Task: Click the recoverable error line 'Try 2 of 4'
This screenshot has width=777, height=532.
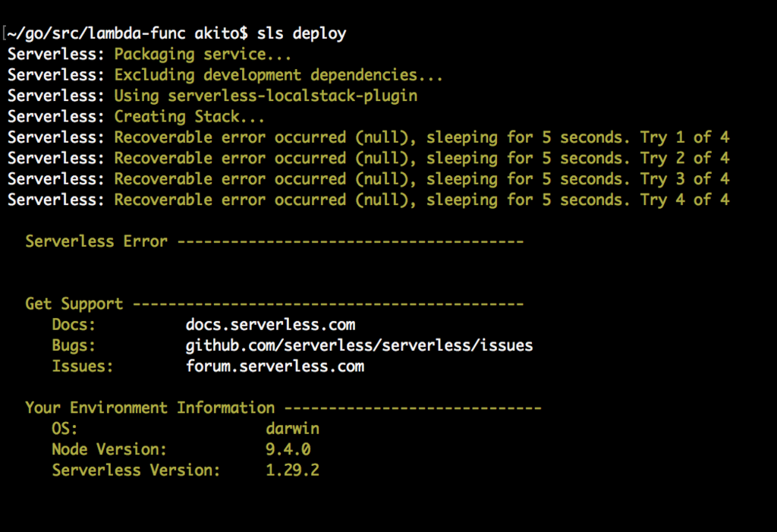Action: coord(368,159)
